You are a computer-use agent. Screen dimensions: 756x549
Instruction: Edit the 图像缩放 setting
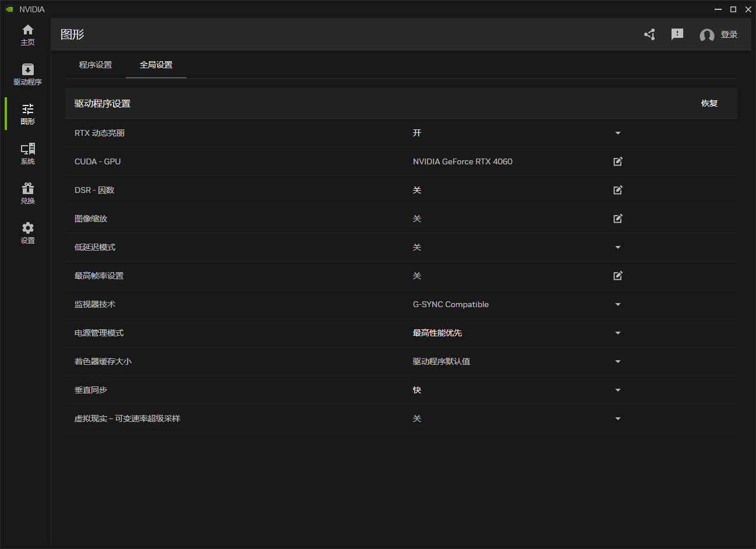[618, 219]
